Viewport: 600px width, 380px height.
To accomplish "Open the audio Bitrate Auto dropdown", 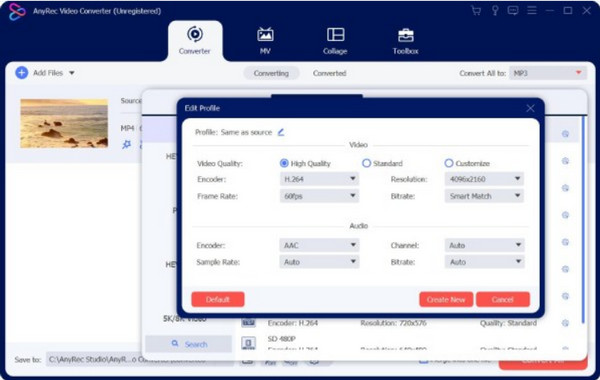I will tap(484, 262).
